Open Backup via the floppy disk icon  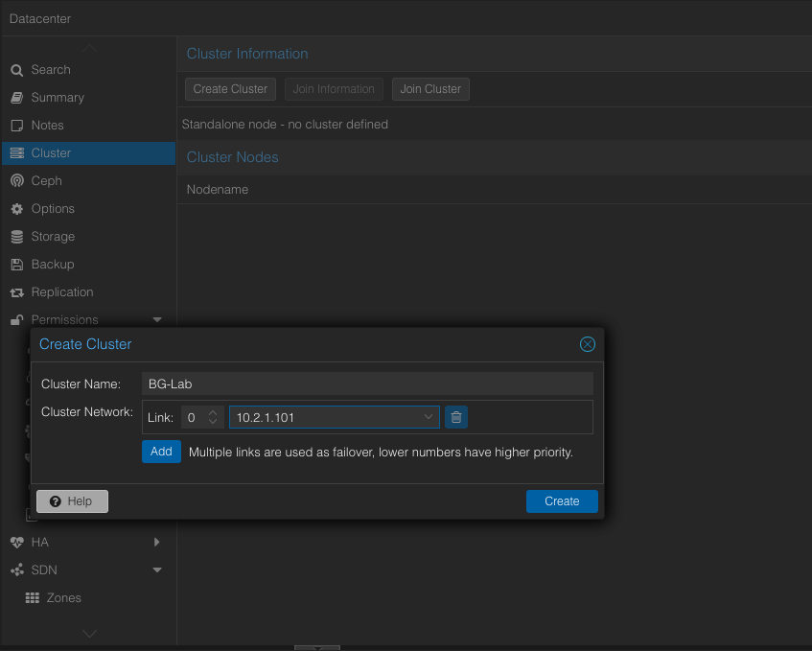tap(16, 265)
